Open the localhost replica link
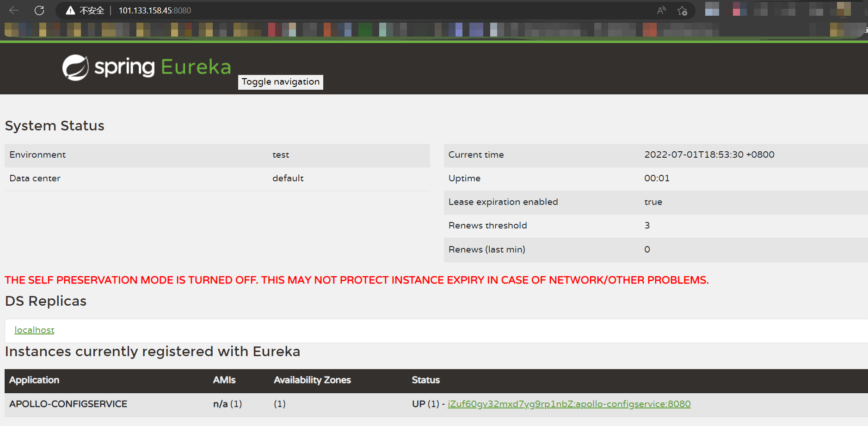Viewport: 868px width, 426px height. 34,330
